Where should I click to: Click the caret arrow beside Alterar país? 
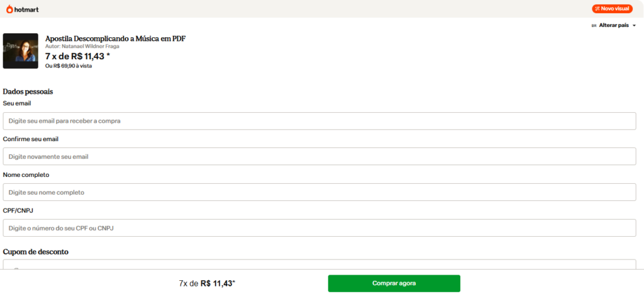pos(634,25)
